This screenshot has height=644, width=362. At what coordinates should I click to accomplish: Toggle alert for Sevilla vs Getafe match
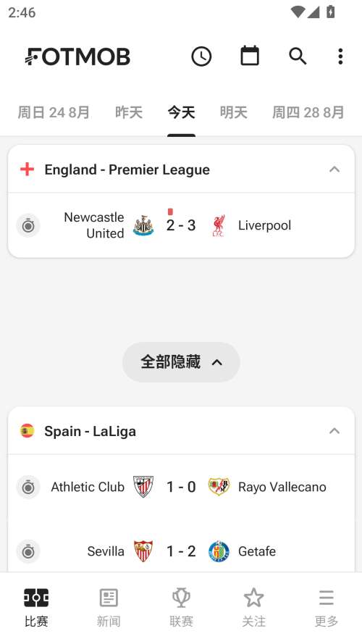pos(28,551)
